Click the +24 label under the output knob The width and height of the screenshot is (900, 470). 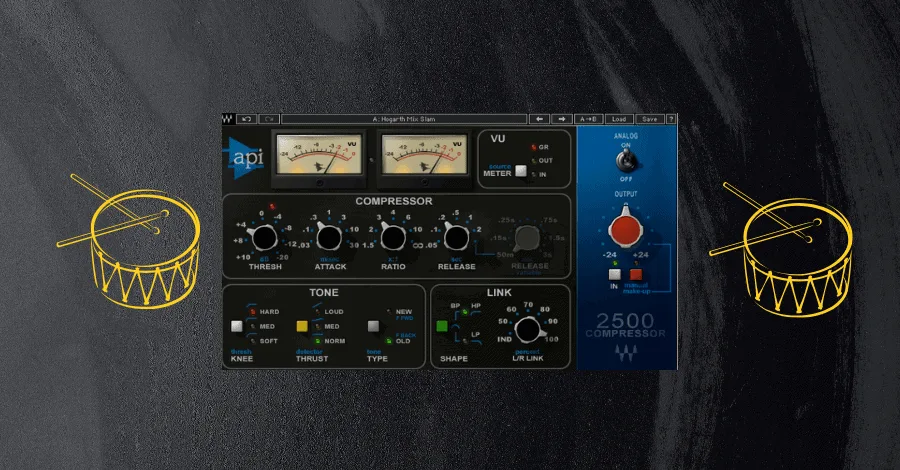[641, 255]
